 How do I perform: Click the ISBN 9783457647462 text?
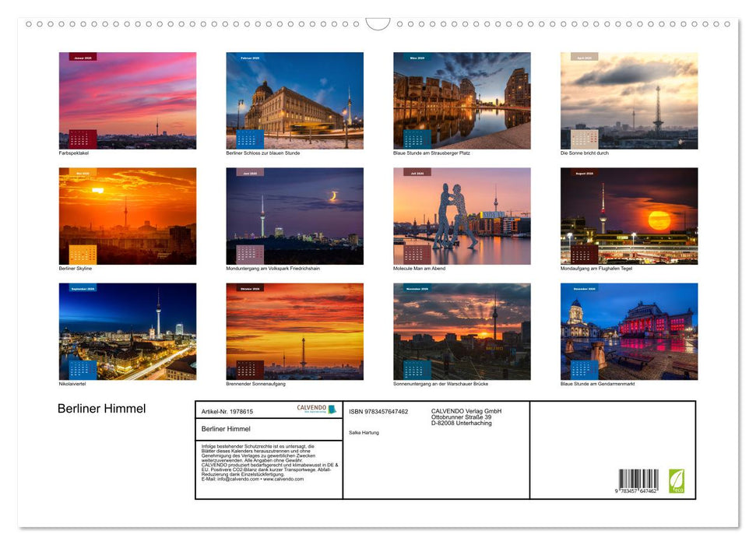[380, 413]
